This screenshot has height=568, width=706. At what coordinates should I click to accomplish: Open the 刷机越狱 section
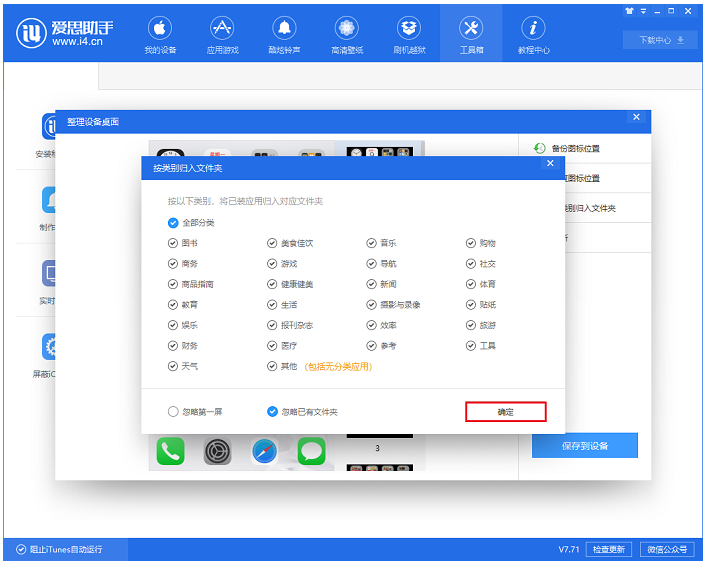(x=409, y=35)
